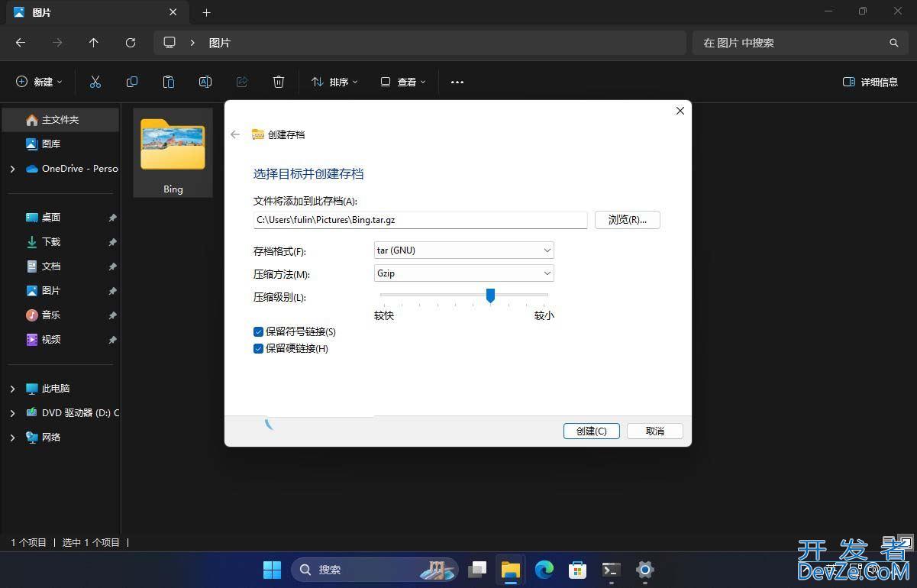Screen dimensions: 917x588
Task: Click 浏览(R)... browse button
Action: tap(628, 220)
